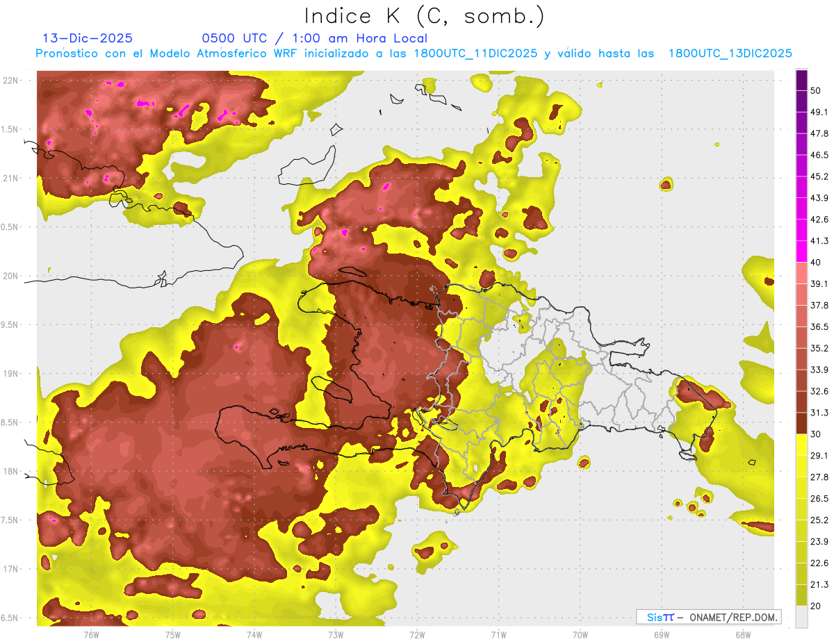834x644 pixels.
Task: Click the colorbar value 26.5
Action: [x=819, y=498]
